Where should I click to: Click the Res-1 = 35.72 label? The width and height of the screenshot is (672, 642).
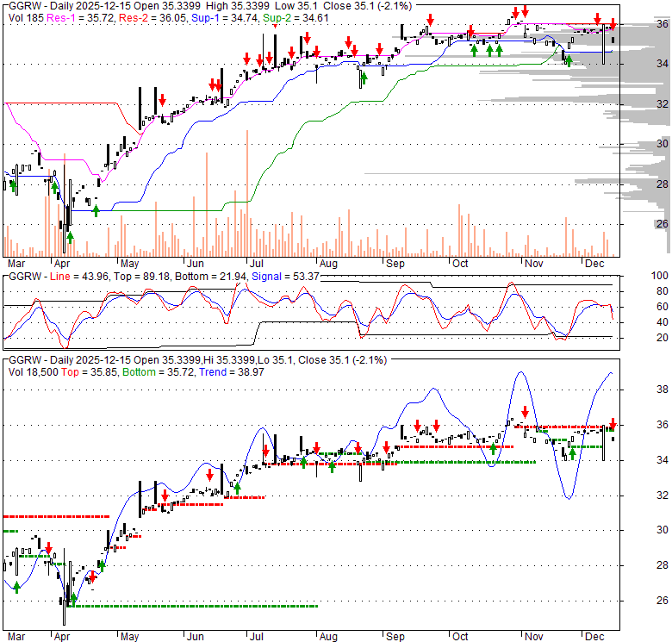point(81,18)
